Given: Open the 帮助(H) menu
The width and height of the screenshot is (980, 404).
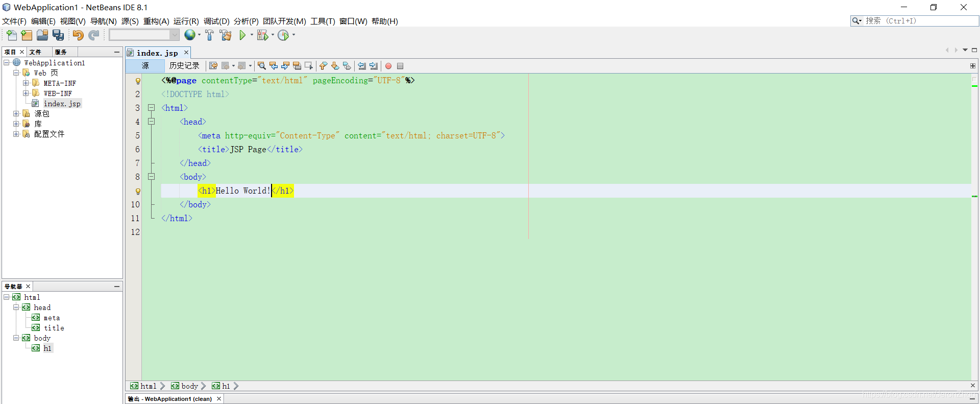Looking at the screenshot, I should pyautogui.click(x=385, y=21).
